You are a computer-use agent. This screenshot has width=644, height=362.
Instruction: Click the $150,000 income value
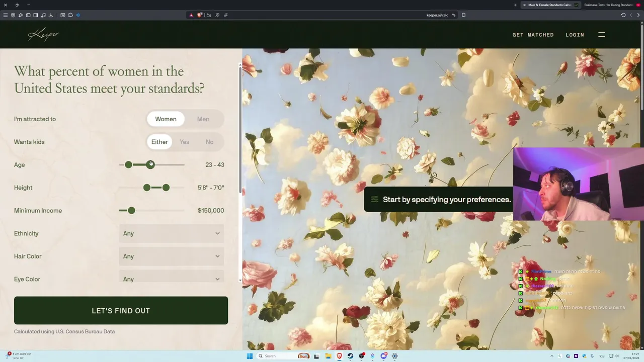tap(211, 211)
